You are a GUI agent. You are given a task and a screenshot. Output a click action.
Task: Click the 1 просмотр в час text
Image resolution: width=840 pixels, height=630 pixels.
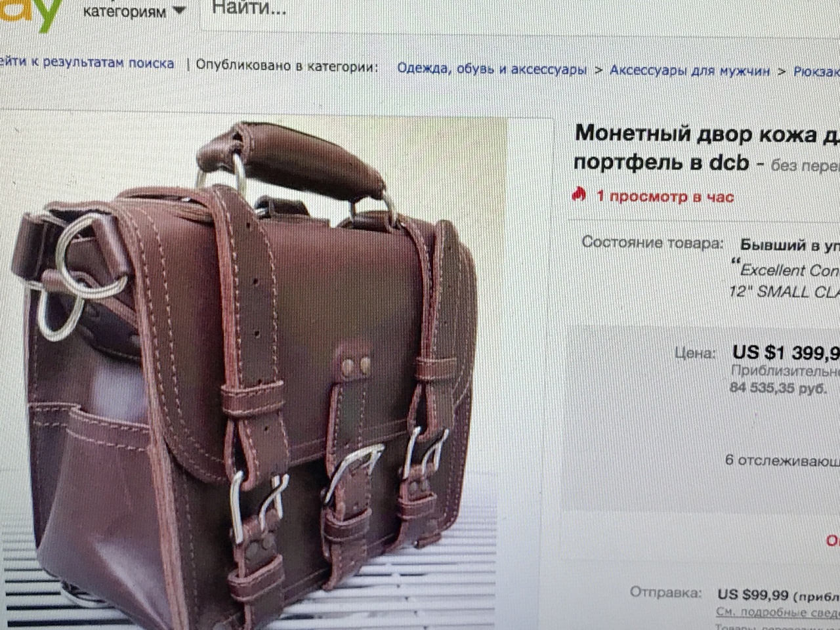(x=665, y=196)
